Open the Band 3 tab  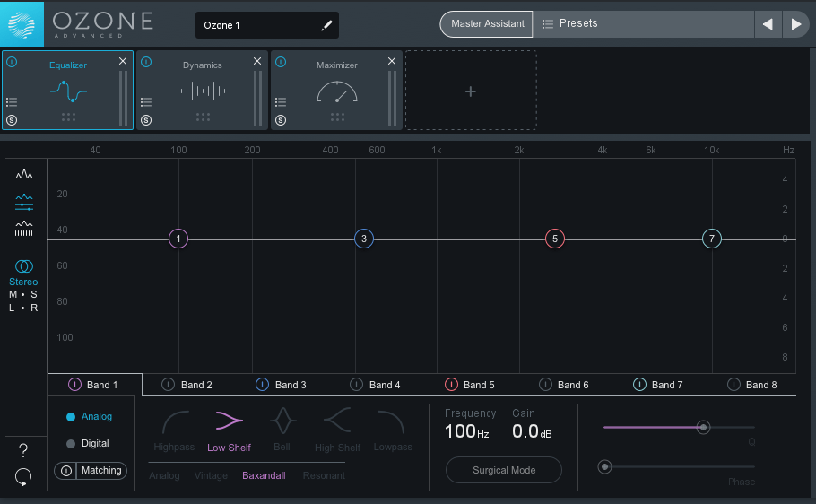tap(290, 385)
